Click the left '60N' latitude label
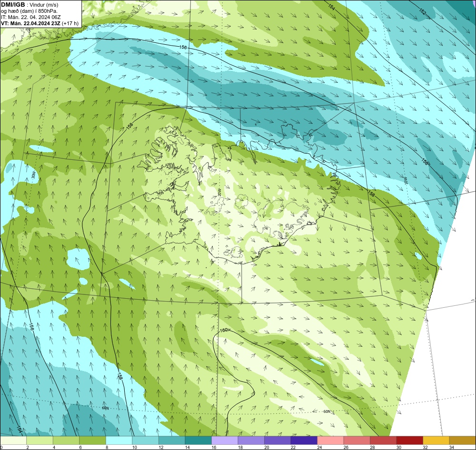Viewport: 476px width, 450px height. (105, 408)
